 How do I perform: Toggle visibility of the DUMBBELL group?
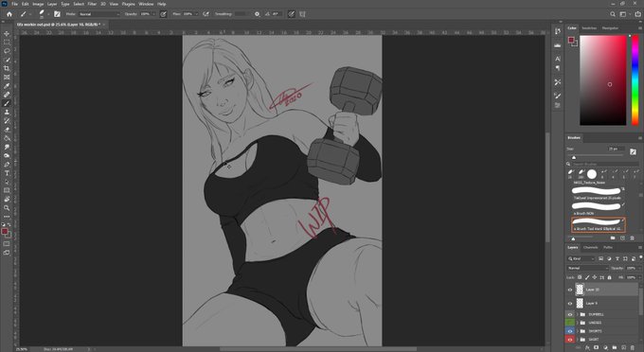coord(570,314)
